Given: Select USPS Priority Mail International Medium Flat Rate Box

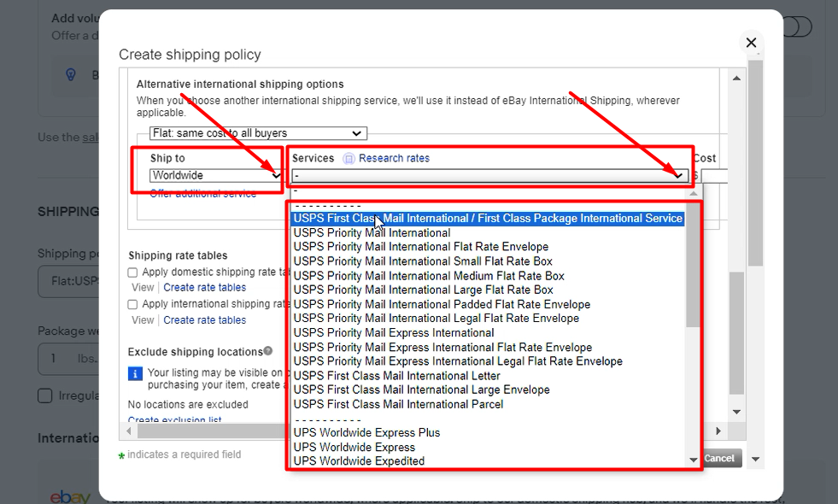Looking at the screenshot, I should point(429,276).
